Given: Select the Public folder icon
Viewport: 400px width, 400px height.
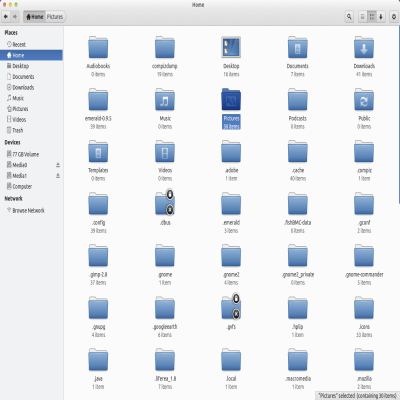Looking at the screenshot, I should coord(364,99).
